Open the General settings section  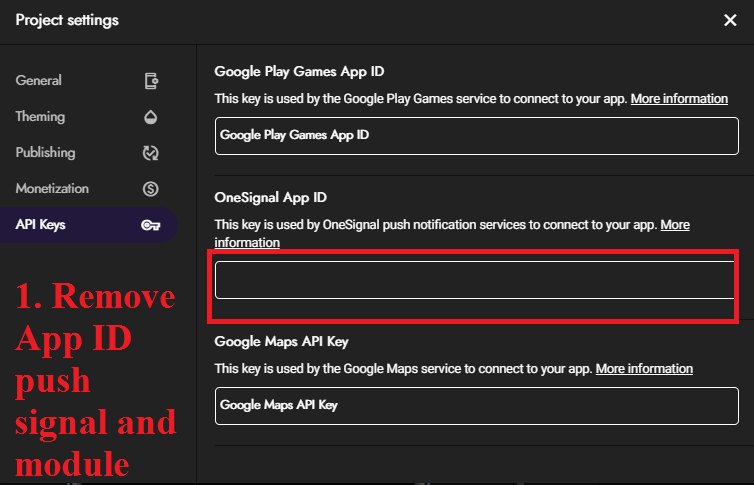click(x=89, y=81)
